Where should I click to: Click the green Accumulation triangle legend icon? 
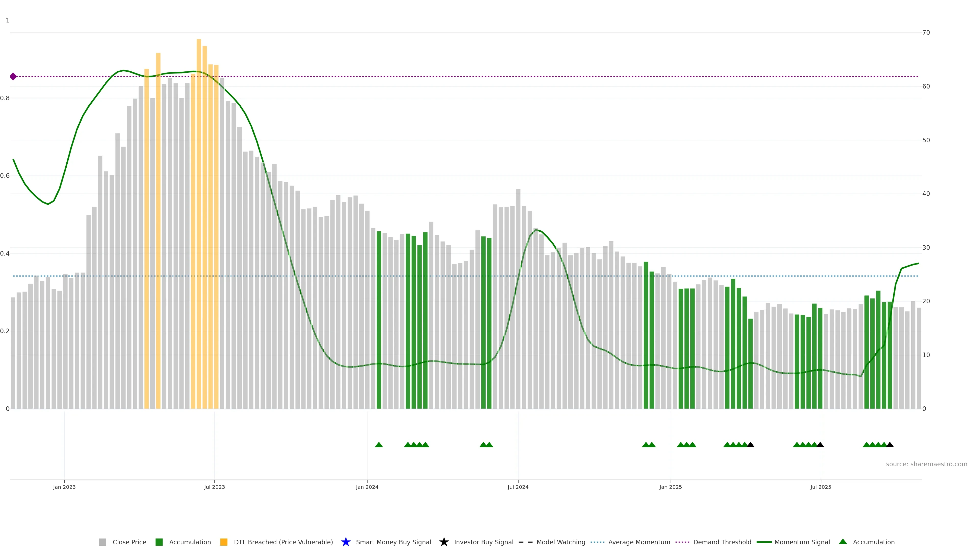[x=843, y=542]
